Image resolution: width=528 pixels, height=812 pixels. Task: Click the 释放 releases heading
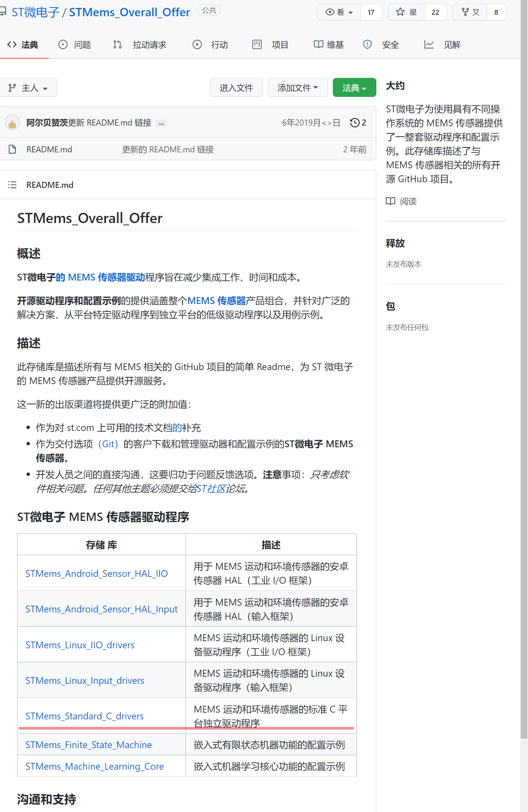395,243
